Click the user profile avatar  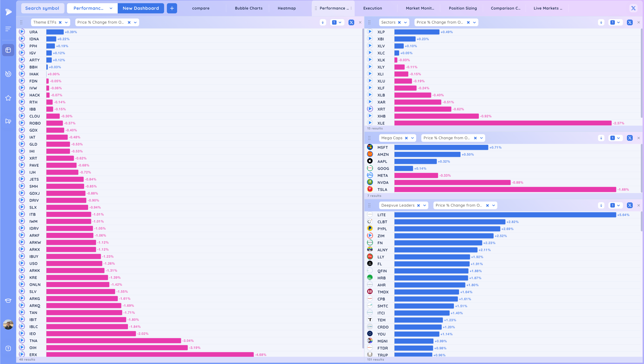coord(8,324)
